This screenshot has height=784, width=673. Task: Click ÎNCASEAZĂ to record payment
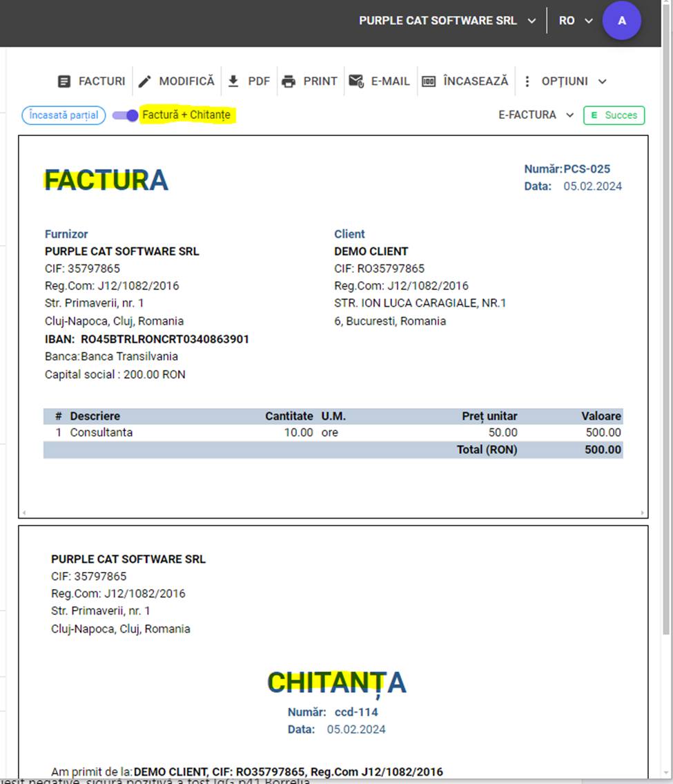click(476, 81)
